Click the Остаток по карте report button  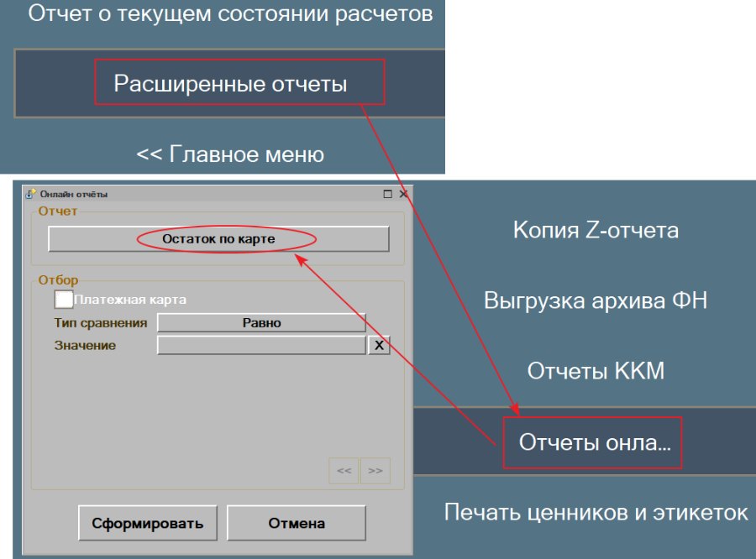point(218,239)
